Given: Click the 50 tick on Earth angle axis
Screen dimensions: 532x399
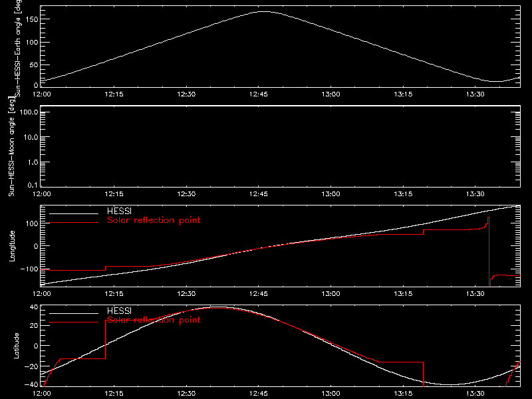Looking at the screenshot, I should tap(34, 65).
